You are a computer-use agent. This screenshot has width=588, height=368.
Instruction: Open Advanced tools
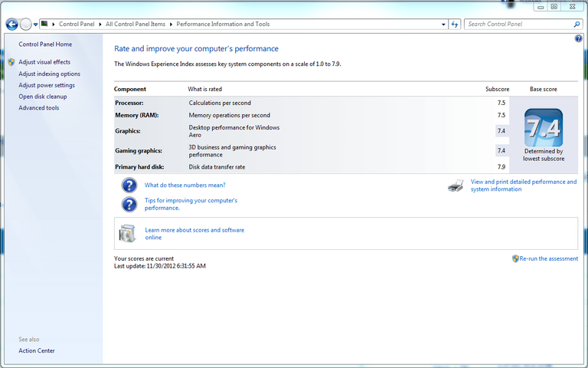pos(39,108)
